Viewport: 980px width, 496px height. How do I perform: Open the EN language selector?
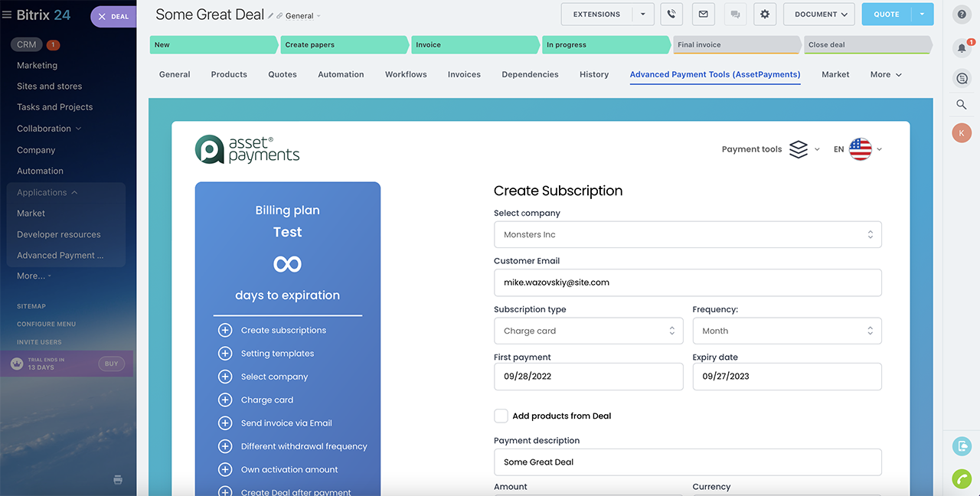pos(858,149)
